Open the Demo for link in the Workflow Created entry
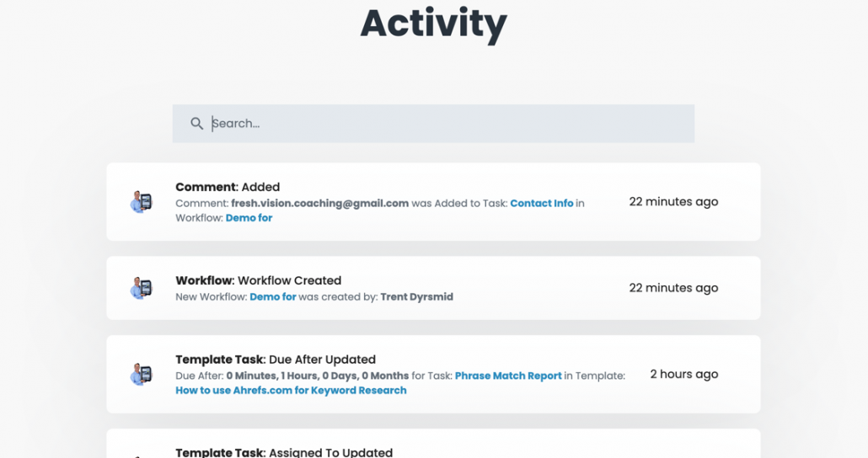Image resolution: width=868 pixels, height=458 pixels. pyautogui.click(x=273, y=297)
